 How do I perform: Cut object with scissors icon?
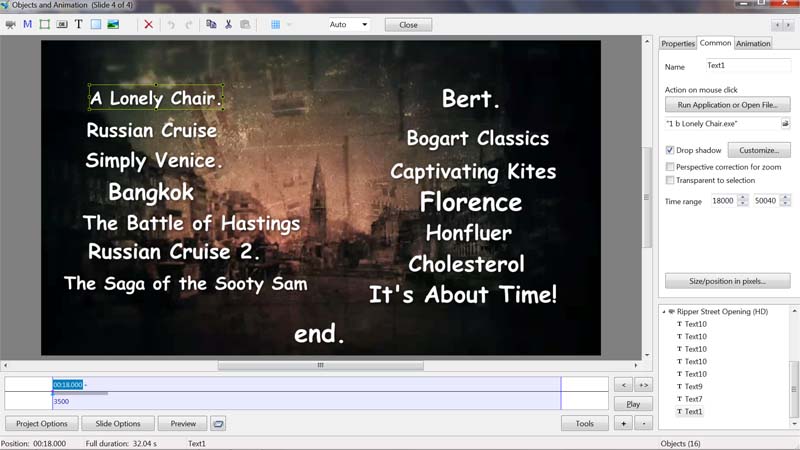tap(228, 24)
